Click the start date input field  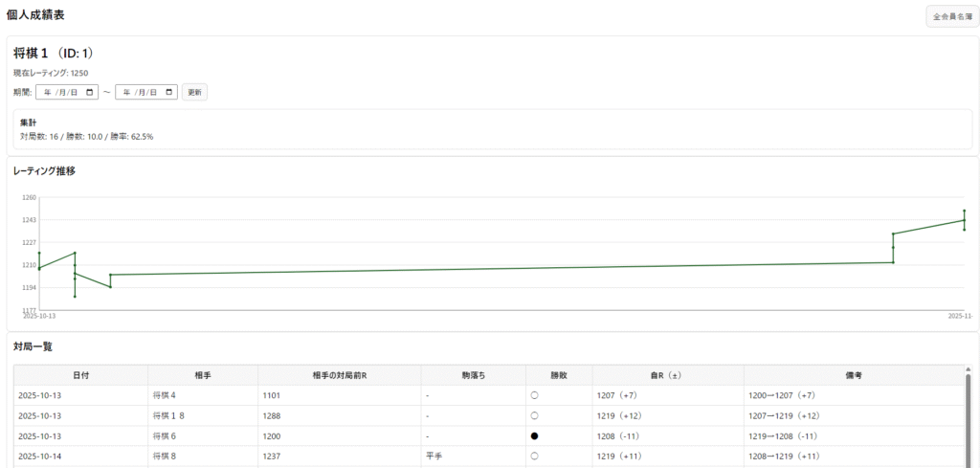tap(59, 92)
